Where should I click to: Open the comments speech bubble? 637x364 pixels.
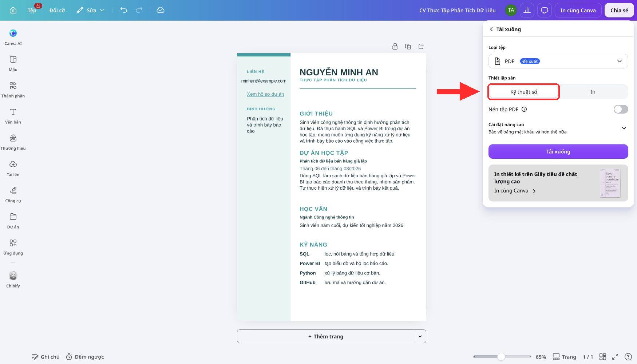[x=545, y=10]
